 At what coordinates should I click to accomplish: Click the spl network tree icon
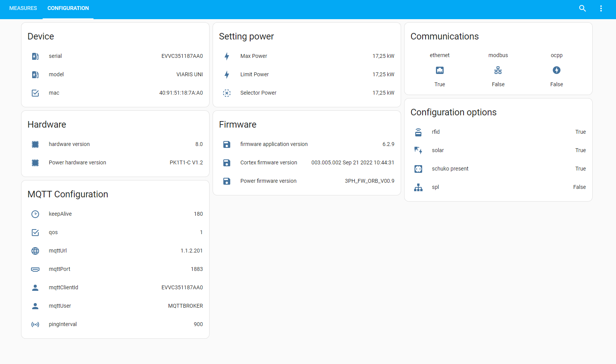418,187
